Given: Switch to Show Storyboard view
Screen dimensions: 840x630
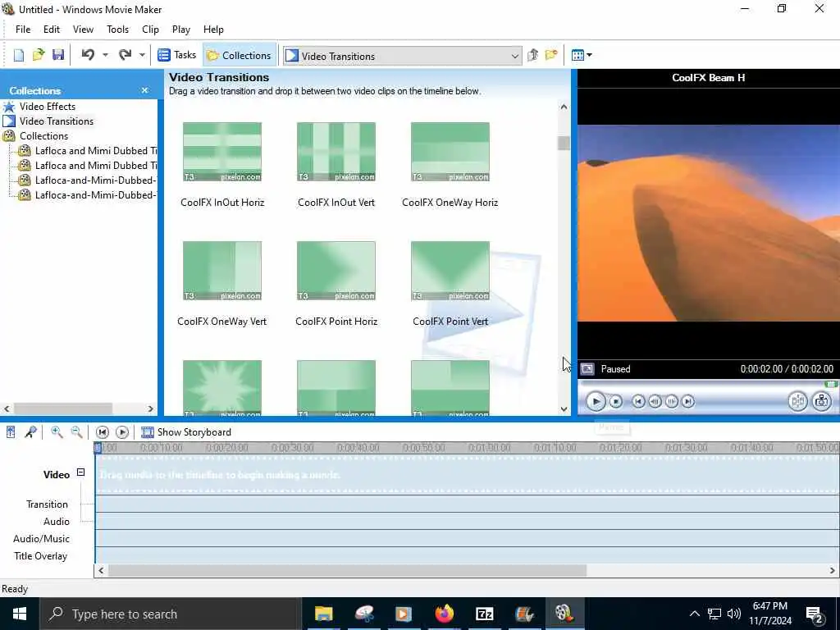Looking at the screenshot, I should point(186,431).
